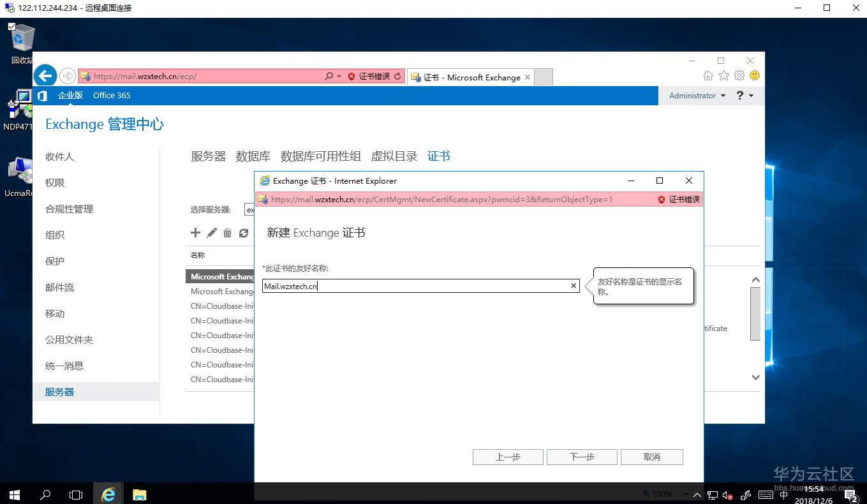Click the 下一步 button
Screen dimensions: 867x504
point(581,457)
